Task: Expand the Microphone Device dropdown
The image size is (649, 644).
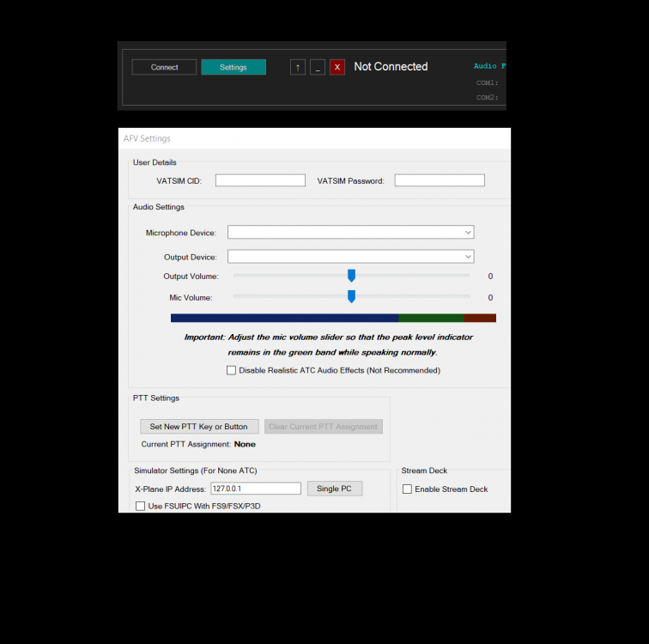Action: [350, 233]
